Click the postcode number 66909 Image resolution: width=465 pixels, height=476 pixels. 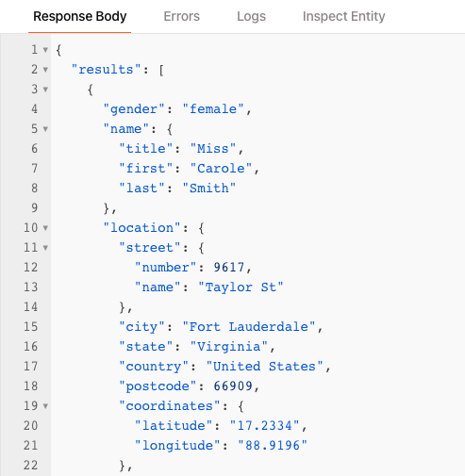click(233, 386)
